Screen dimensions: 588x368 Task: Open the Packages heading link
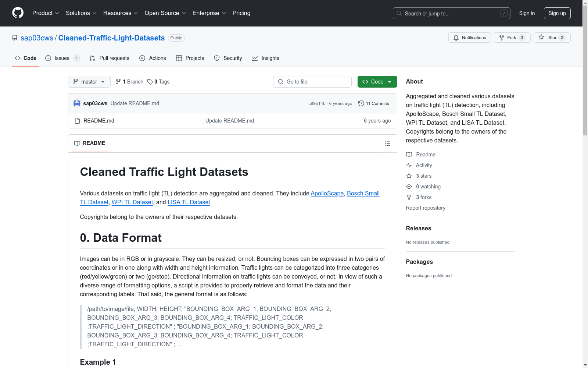[419, 262]
